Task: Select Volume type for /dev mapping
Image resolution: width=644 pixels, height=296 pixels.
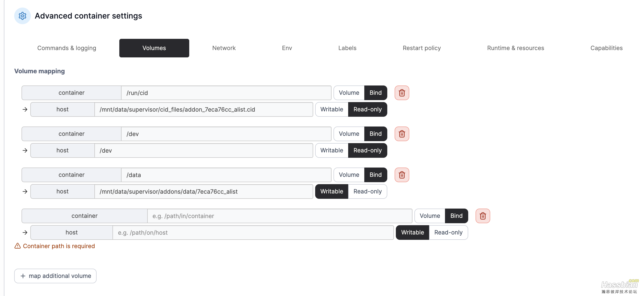Action: 348,134
